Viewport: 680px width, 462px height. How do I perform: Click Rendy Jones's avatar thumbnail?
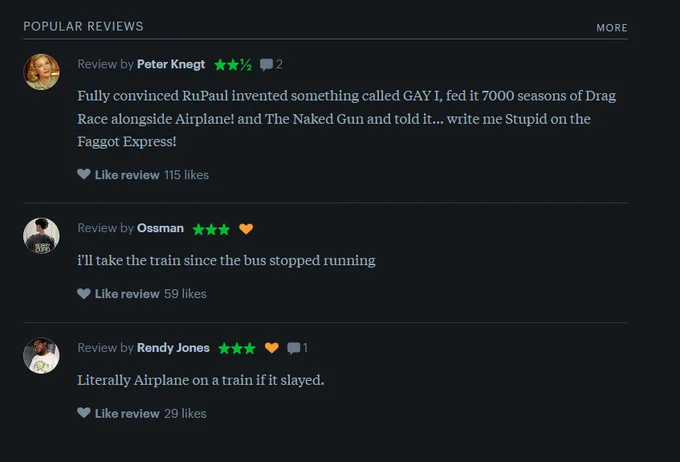click(41, 356)
